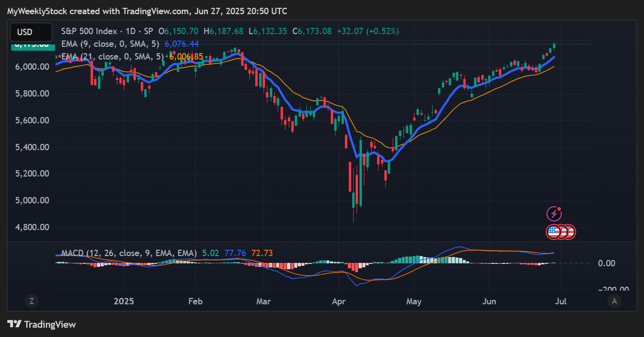
Task: Click the close price C6,173.08
Action: pyautogui.click(x=312, y=31)
